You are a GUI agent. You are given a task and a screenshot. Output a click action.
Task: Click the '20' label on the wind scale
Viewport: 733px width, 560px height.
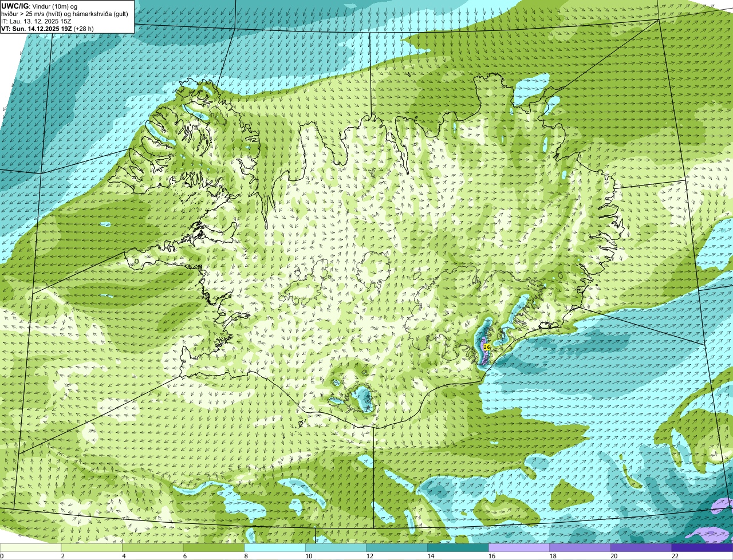[x=614, y=556]
